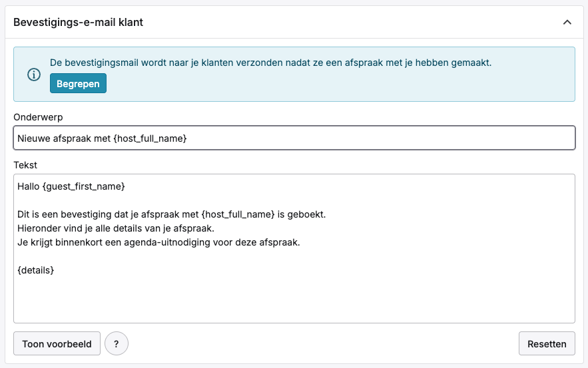Click the empty area below {details} in Tekst
The height and width of the screenshot is (368, 588).
pyautogui.click(x=293, y=299)
